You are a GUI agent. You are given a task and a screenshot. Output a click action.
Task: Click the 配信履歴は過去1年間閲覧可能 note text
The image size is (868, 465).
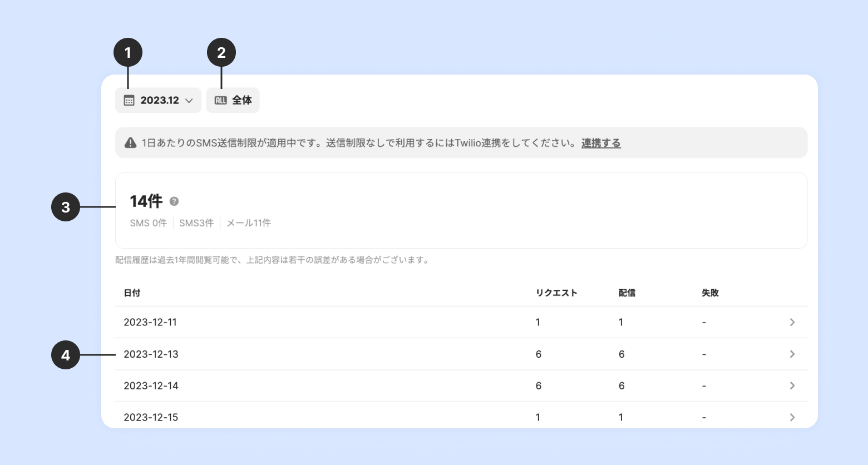tap(273, 260)
